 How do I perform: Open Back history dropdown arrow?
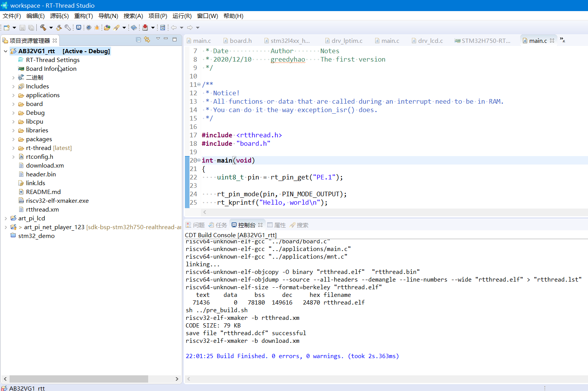181,28
